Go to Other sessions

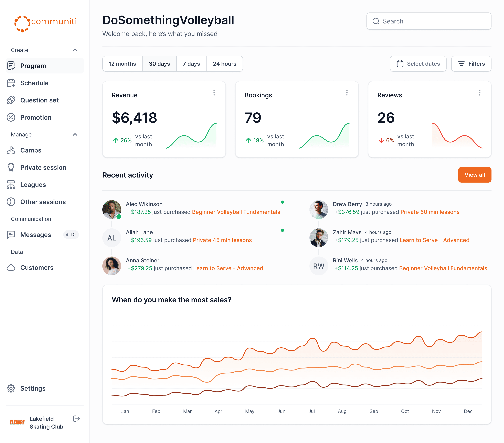coord(45,202)
